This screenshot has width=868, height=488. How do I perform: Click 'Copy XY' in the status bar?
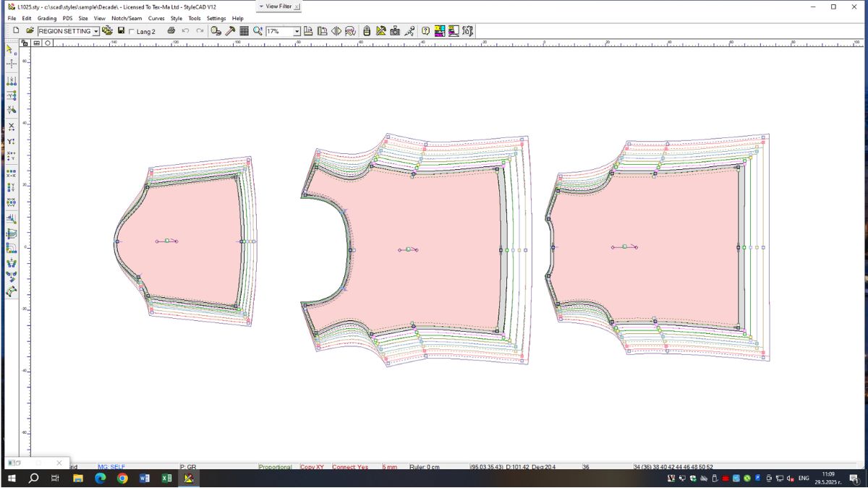[312, 467]
